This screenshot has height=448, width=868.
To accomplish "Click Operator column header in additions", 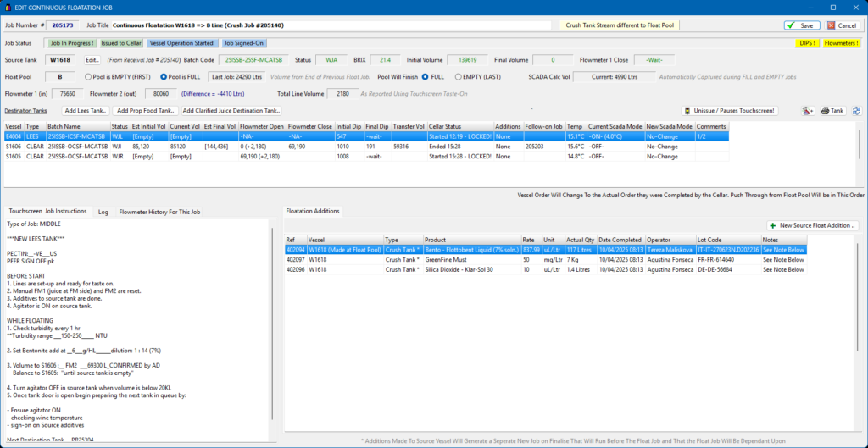I will [x=671, y=240].
